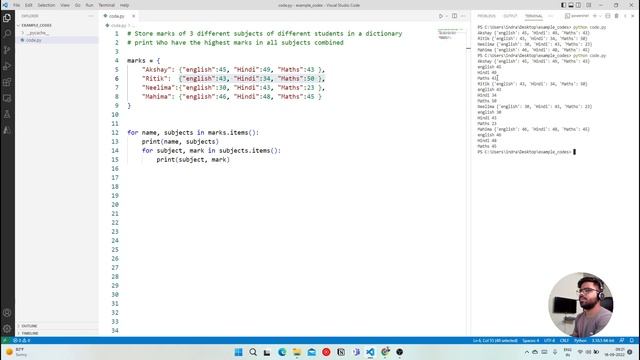Click UTF-8 encoding in status bar
640x360 pixels.
(549, 340)
